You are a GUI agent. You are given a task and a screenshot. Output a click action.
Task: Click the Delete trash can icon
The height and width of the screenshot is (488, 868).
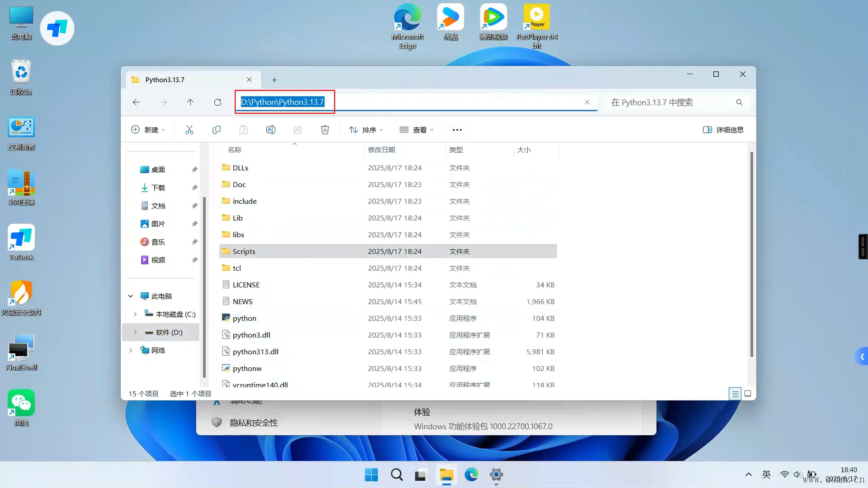click(325, 130)
